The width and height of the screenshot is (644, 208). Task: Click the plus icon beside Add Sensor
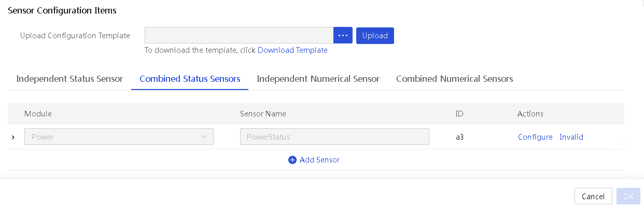(x=292, y=160)
